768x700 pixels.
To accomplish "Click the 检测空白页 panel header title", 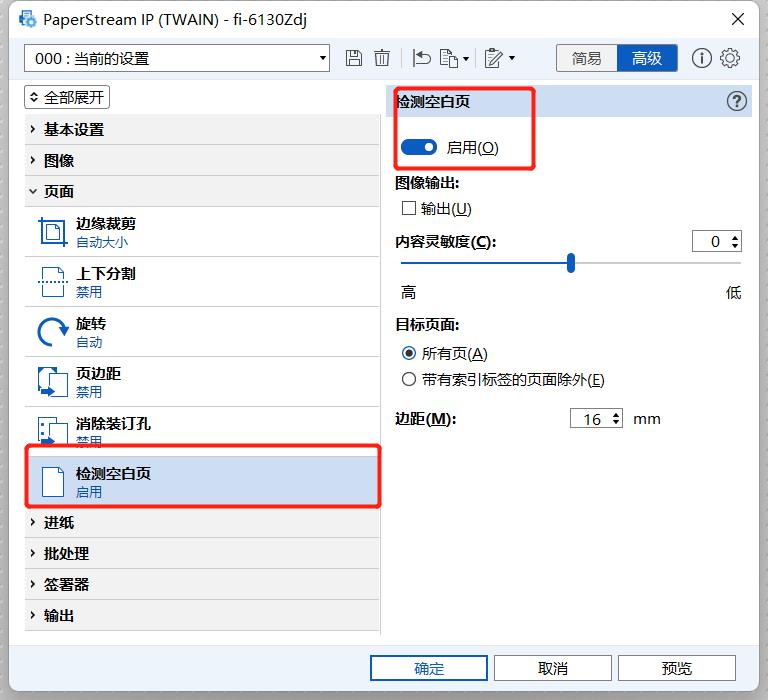I will [433, 101].
